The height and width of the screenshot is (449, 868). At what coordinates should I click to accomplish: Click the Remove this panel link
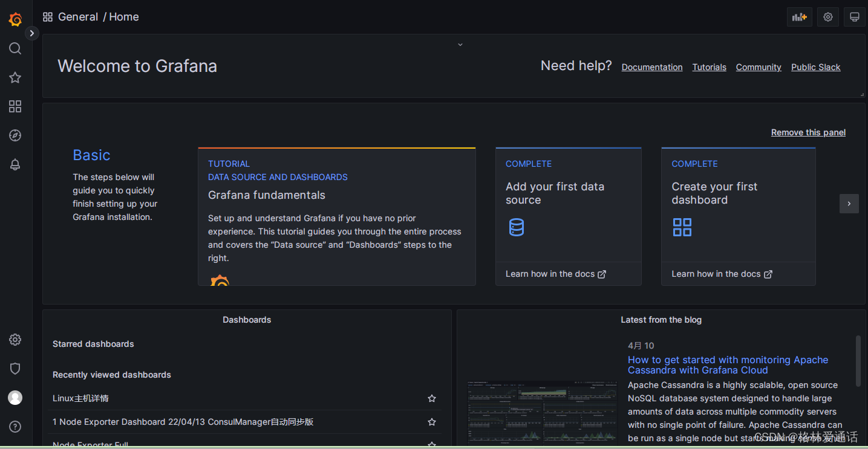tap(808, 132)
